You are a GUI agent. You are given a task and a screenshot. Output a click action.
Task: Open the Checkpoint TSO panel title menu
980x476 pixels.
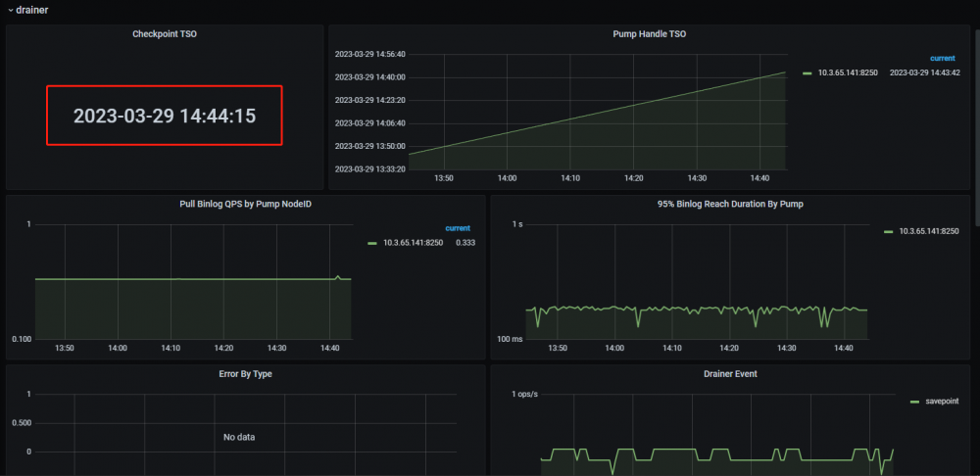[x=164, y=34]
